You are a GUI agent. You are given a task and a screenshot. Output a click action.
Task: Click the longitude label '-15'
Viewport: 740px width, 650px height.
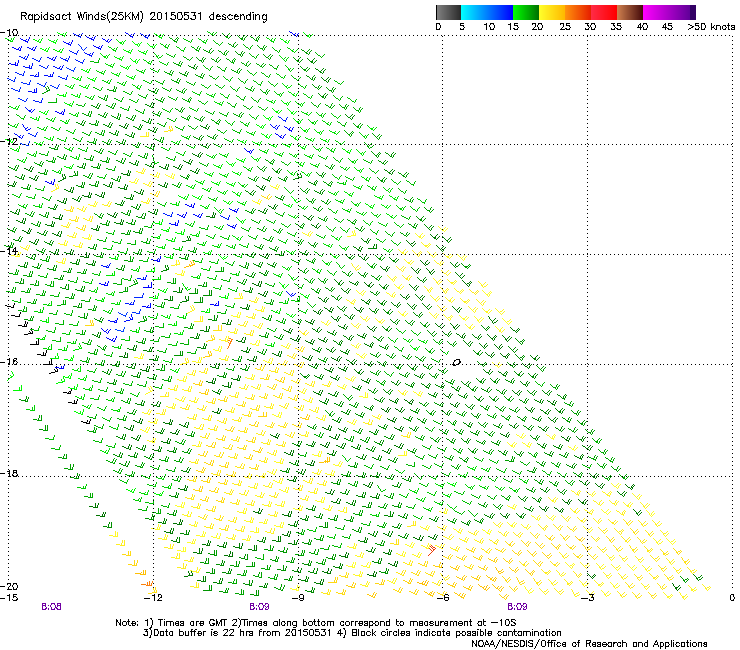(9, 598)
